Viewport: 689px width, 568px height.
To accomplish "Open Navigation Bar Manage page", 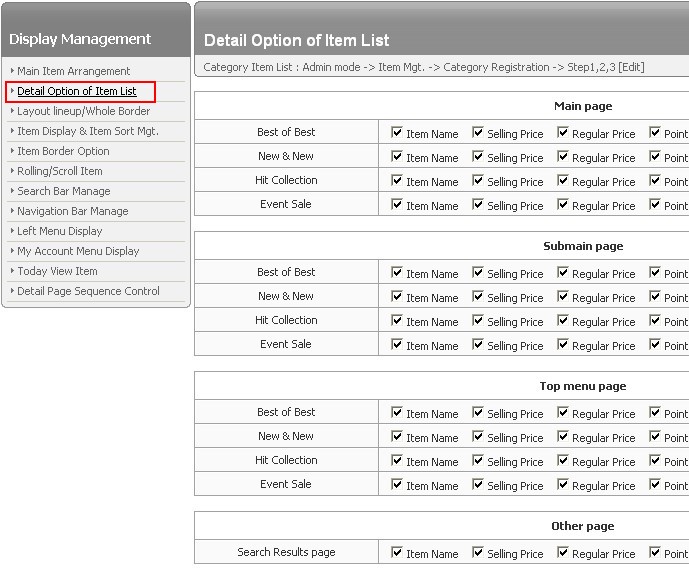I will (72, 211).
